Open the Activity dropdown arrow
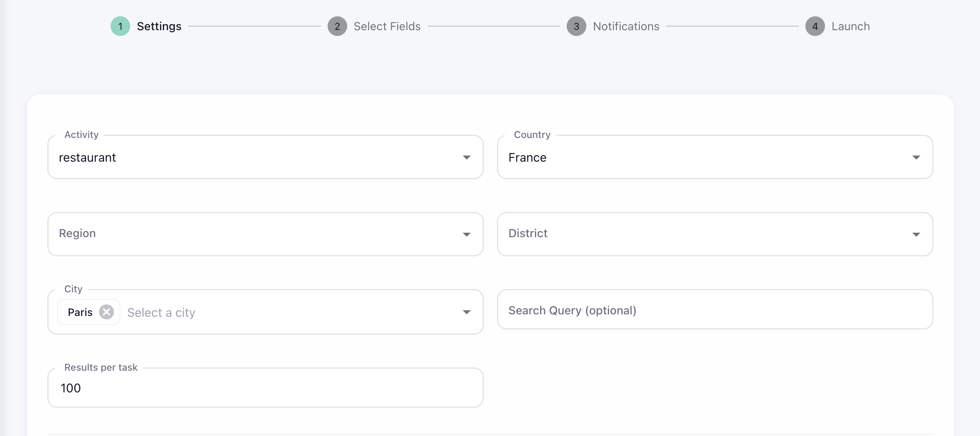Screen dimensions: 980x436 [467, 158]
